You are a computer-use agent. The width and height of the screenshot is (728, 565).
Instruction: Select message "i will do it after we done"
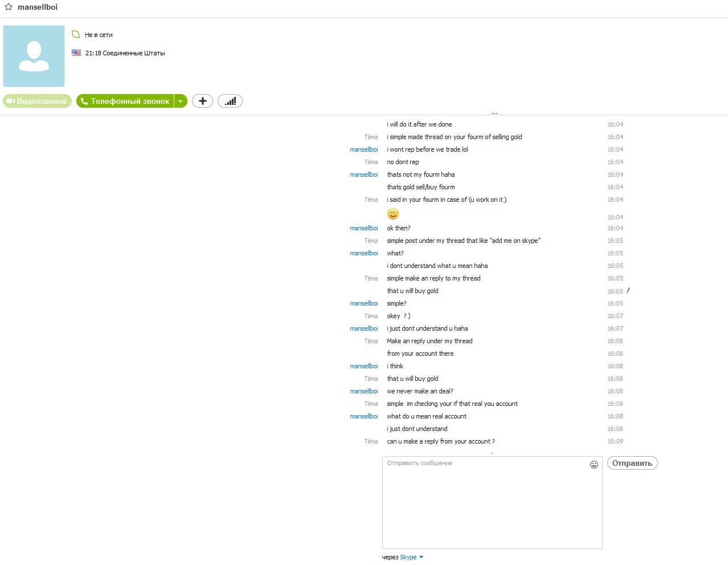point(419,124)
